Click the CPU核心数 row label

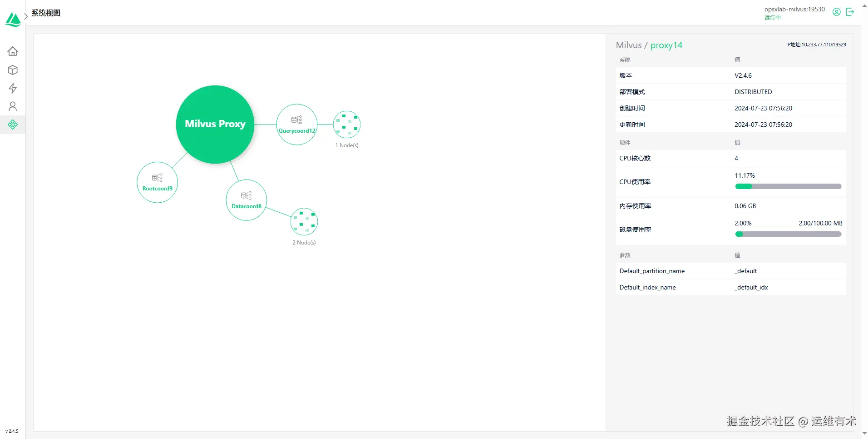635,158
